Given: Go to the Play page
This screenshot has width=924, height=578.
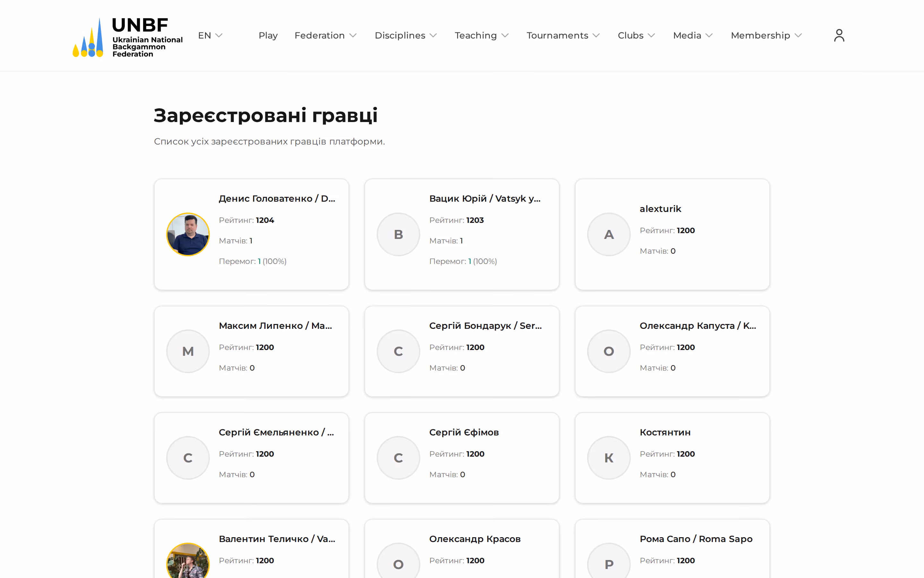Looking at the screenshot, I should [268, 36].
